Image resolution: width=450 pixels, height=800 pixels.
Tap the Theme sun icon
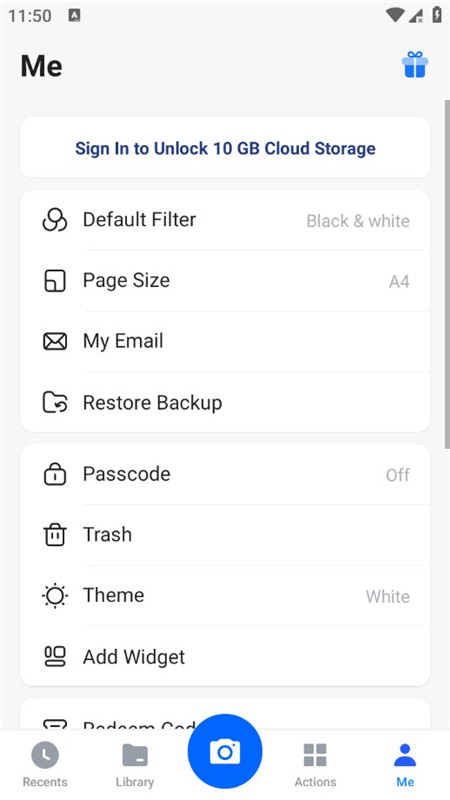pos(55,595)
